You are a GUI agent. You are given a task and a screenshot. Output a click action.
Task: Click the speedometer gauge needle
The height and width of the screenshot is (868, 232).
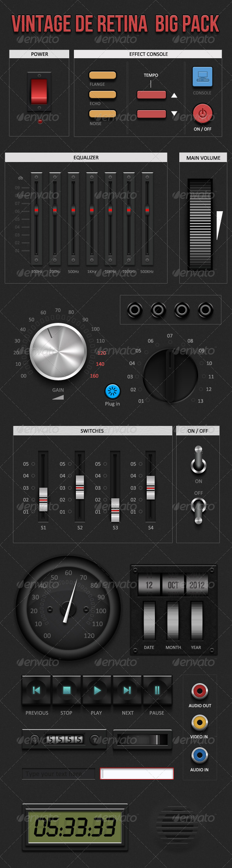tap(70, 602)
